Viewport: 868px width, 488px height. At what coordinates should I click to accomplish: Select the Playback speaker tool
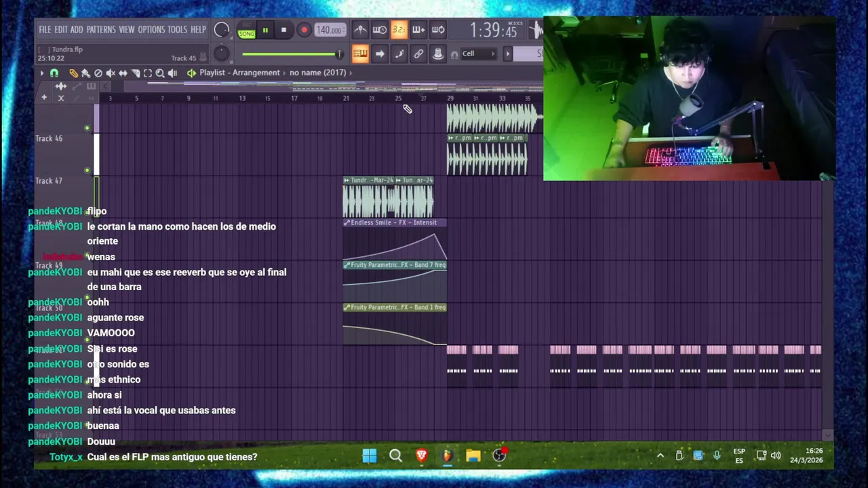[172, 73]
